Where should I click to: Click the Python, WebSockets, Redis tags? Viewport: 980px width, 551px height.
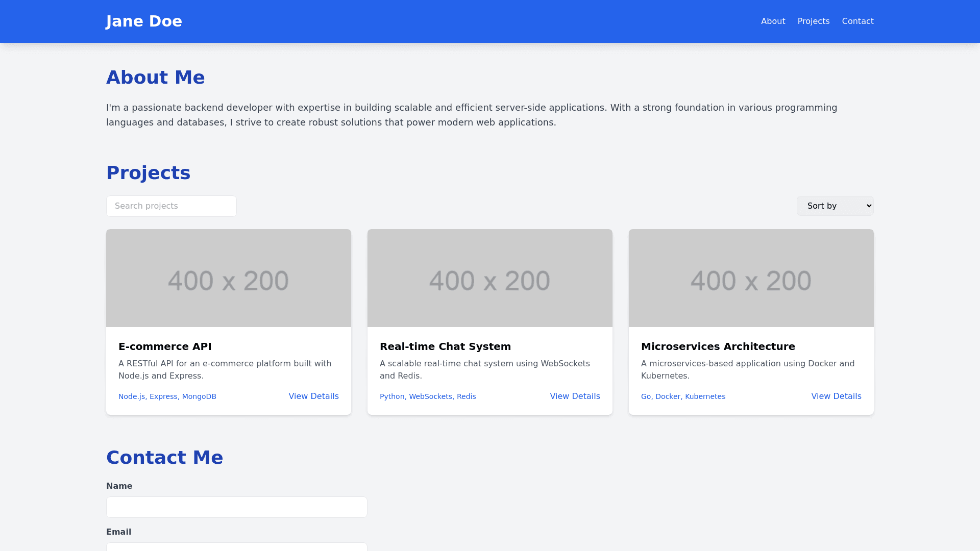pyautogui.click(x=428, y=396)
